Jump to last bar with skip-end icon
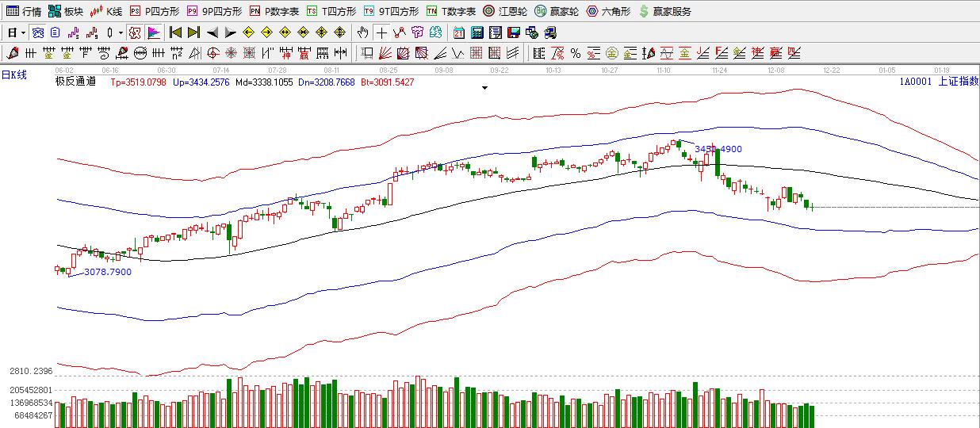Image resolution: width=980 pixels, height=428 pixels. (x=193, y=32)
